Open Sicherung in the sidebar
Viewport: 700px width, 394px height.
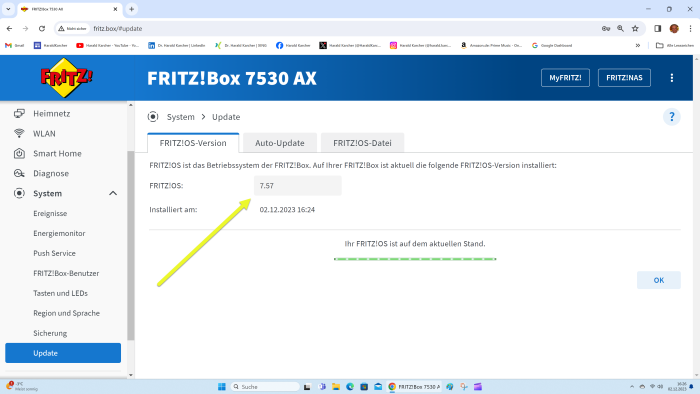(50, 333)
